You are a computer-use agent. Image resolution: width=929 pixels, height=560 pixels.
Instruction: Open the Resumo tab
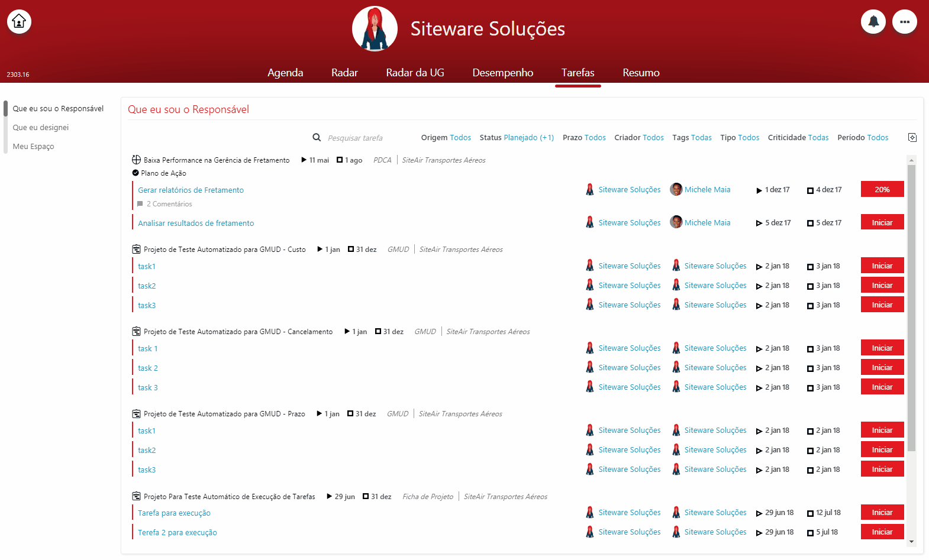point(641,73)
